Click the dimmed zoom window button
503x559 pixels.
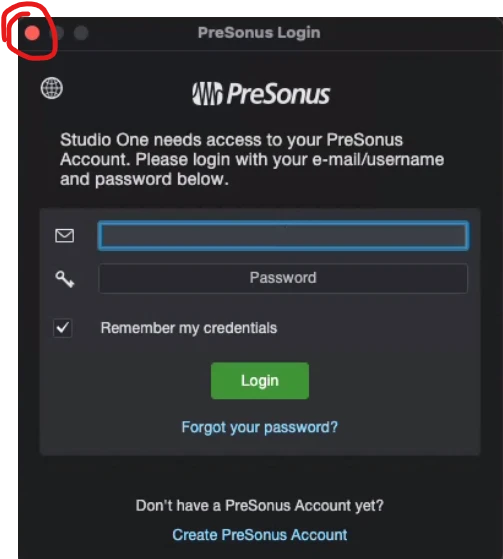pos(81,33)
